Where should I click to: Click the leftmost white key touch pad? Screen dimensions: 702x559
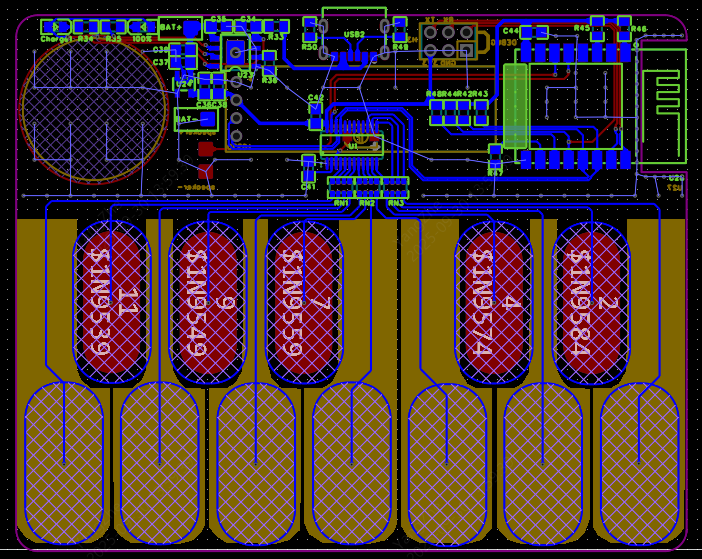click(64, 462)
